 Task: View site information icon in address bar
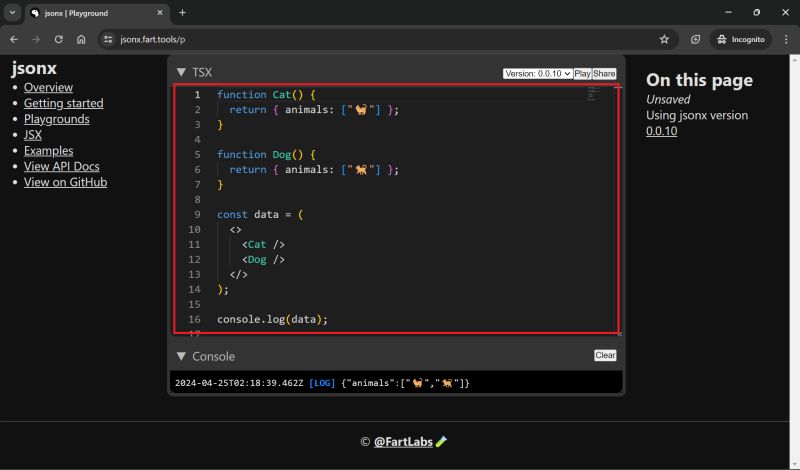click(x=108, y=39)
